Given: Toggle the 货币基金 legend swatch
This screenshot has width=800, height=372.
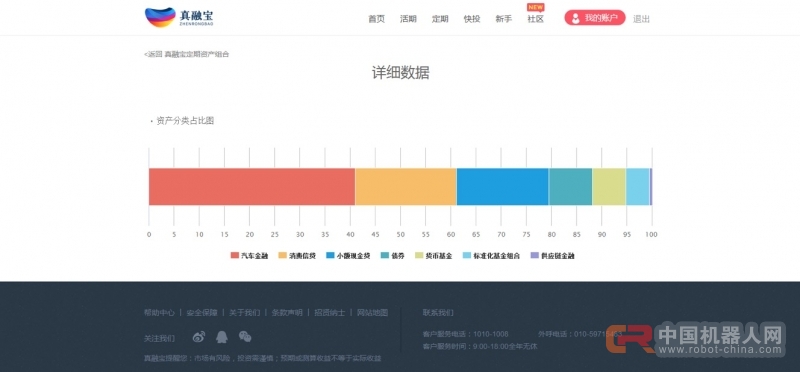Looking at the screenshot, I should pos(419,256).
